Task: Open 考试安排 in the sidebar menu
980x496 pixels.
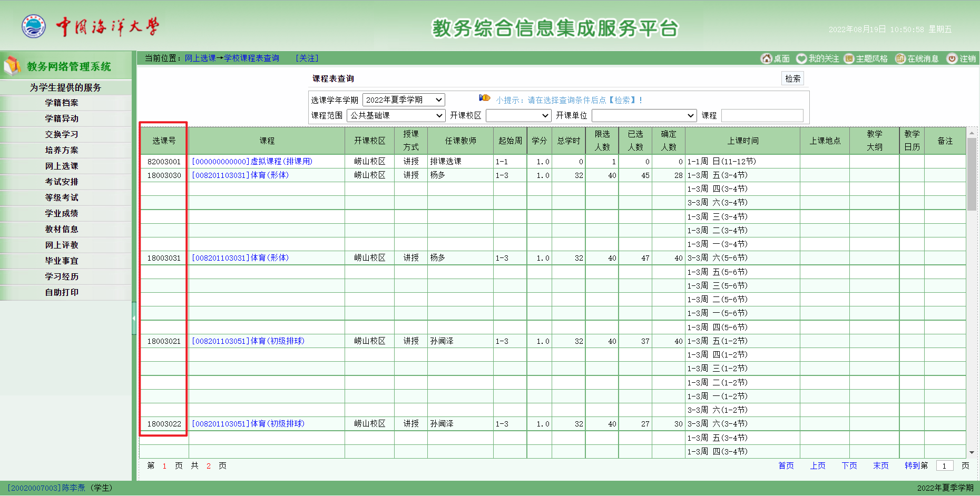Action: click(62, 182)
